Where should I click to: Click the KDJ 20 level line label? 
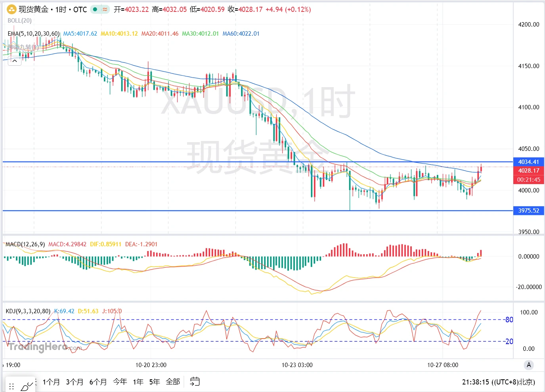coord(509,341)
